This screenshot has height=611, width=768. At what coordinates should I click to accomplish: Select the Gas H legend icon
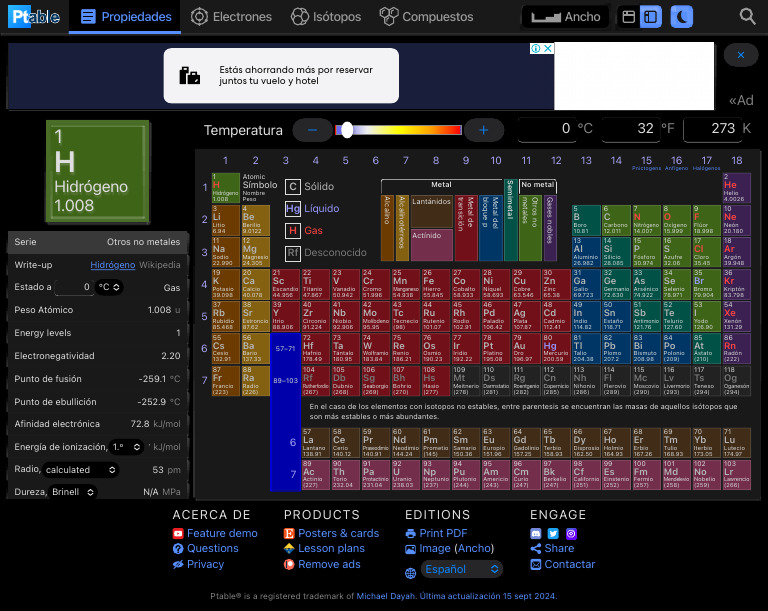pyautogui.click(x=292, y=231)
